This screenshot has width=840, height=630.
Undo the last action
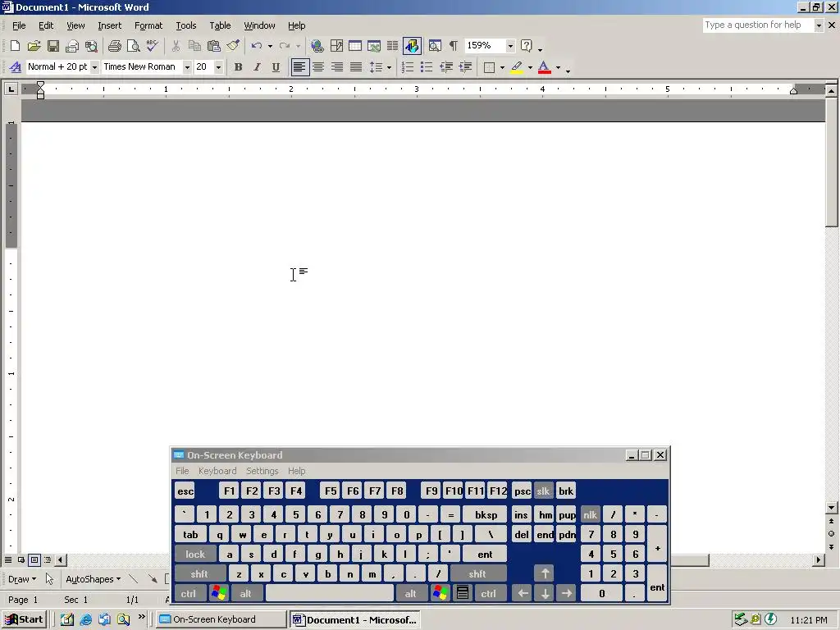257,46
